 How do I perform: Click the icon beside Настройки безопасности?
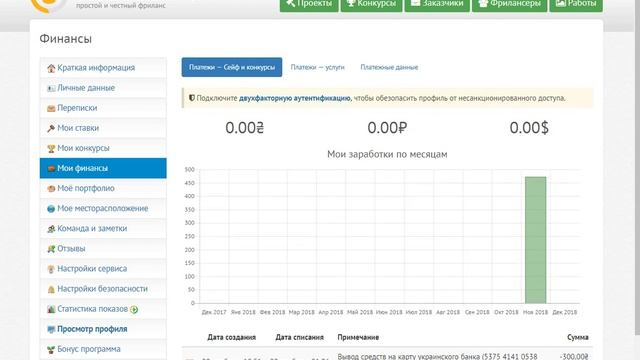click(51, 289)
